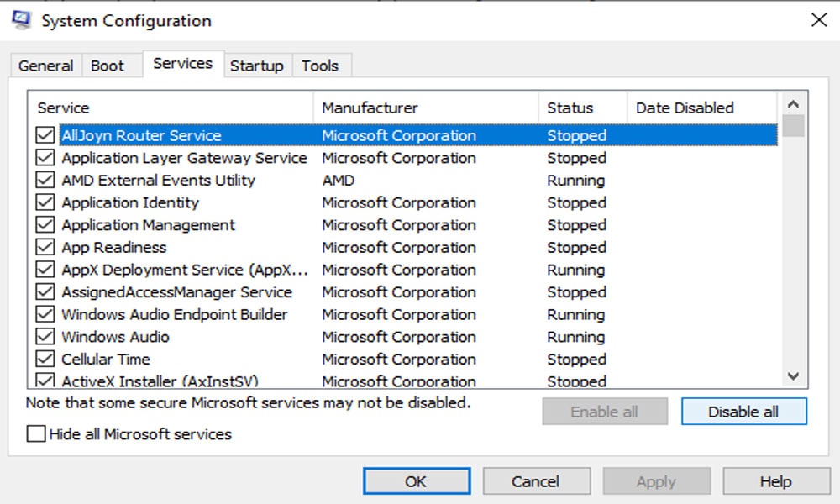Close the System Configuration window
The image size is (840, 504).
pyautogui.click(x=818, y=20)
